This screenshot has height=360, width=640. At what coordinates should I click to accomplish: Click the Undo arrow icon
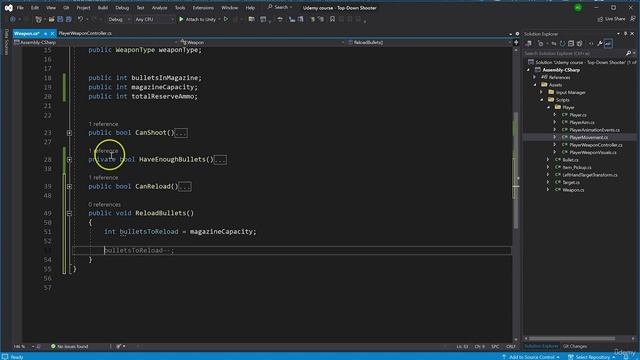80,19
